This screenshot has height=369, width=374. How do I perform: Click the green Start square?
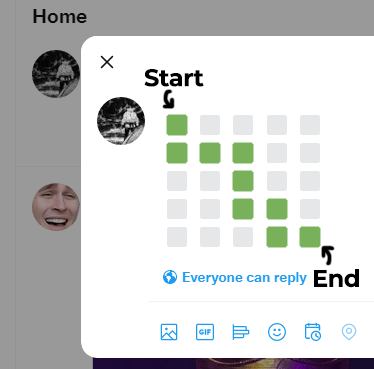pyautogui.click(x=177, y=125)
